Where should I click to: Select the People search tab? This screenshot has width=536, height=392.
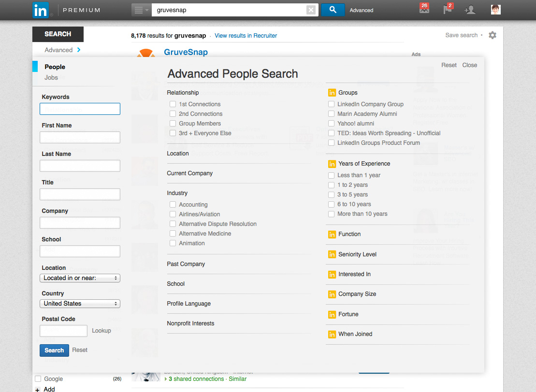(x=55, y=67)
